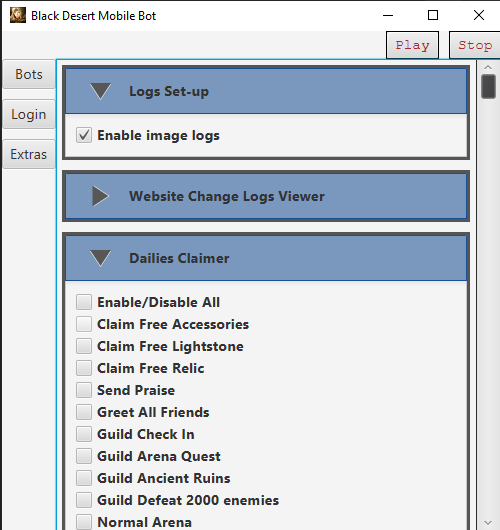Check Claim Free Lightstone box
Screen dimensions: 500x530
(x=84, y=346)
